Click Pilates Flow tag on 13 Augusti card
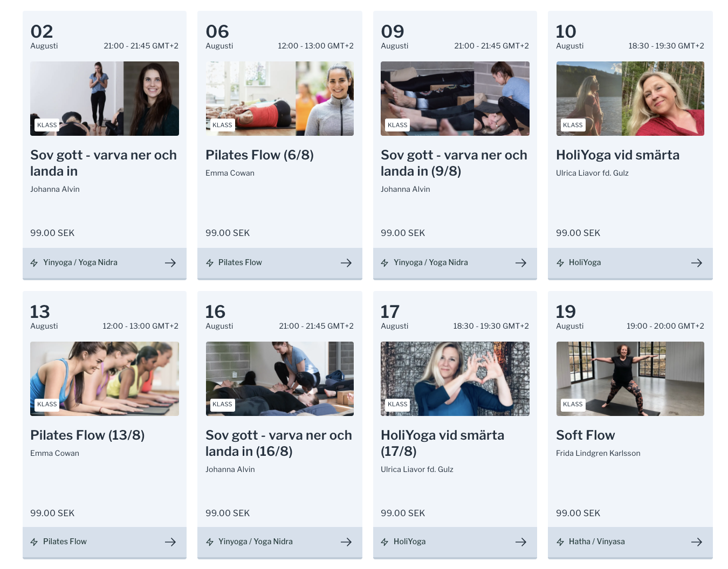The width and height of the screenshot is (728, 569). [65, 542]
